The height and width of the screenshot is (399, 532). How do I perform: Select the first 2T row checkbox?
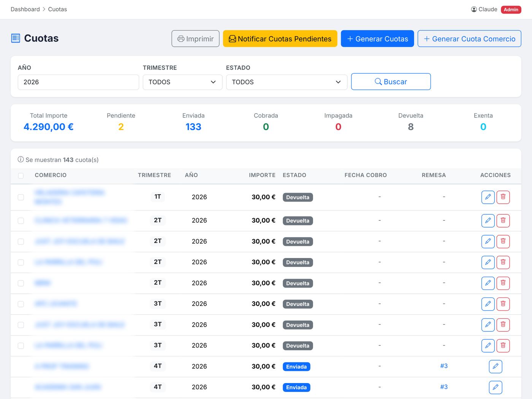[21, 221]
